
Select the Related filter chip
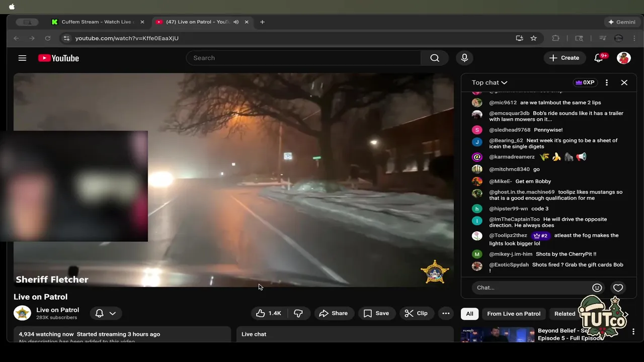click(x=565, y=314)
